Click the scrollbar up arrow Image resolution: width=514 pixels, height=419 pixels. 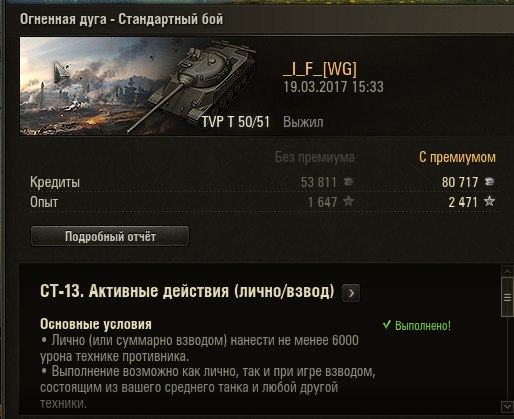[507, 271]
